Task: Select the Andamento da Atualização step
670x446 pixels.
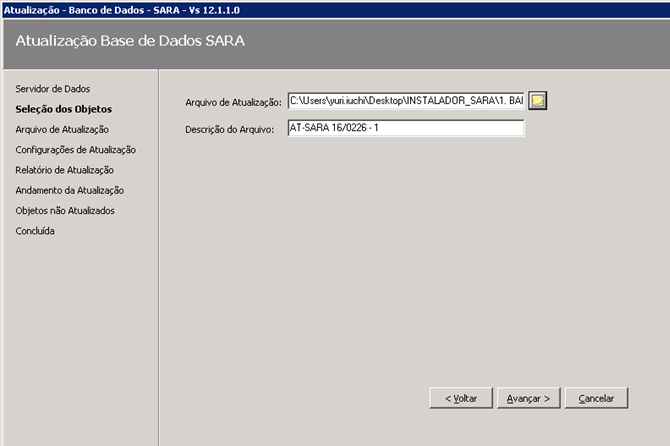Action: pyautogui.click(x=70, y=190)
